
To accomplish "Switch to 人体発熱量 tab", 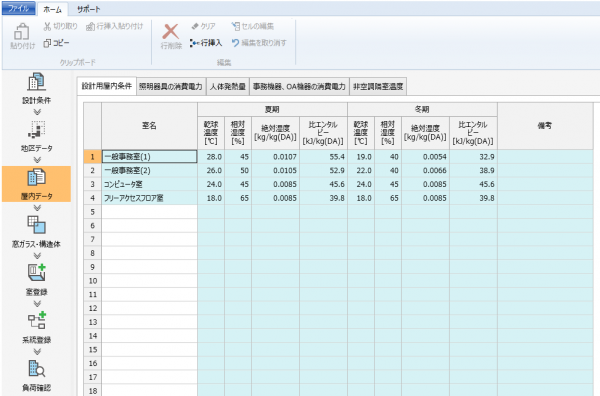I will coord(228,86).
